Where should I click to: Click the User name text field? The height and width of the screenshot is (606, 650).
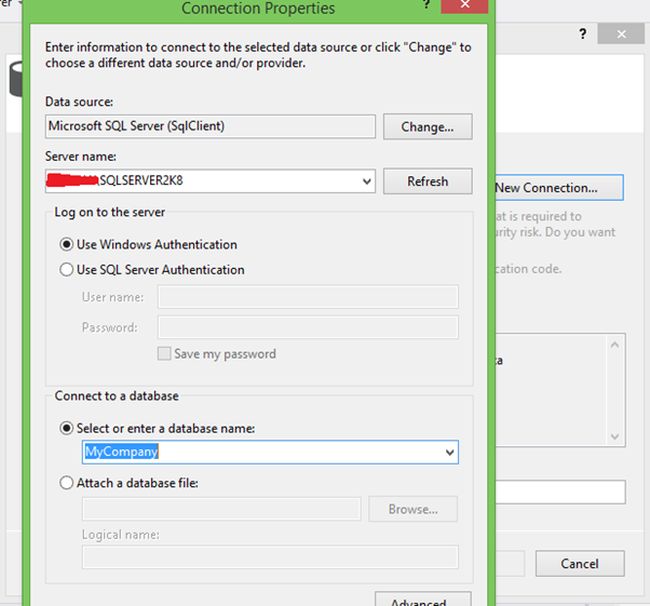click(x=308, y=297)
